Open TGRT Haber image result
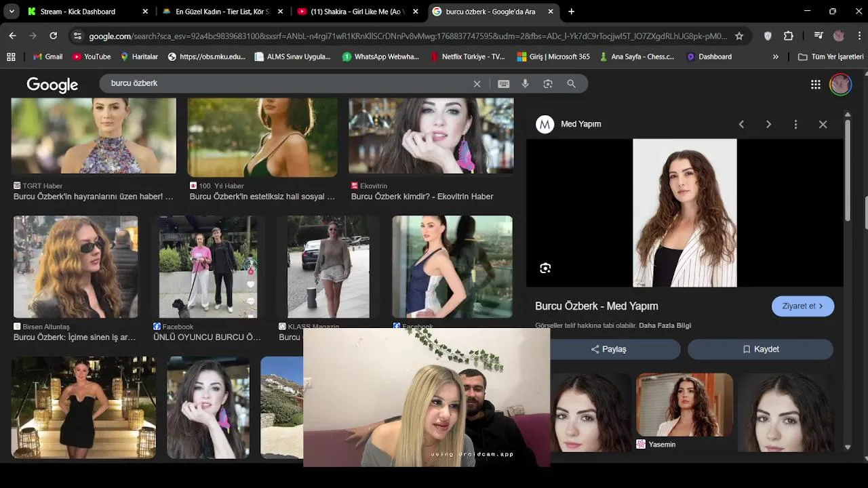The height and width of the screenshot is (488, 868). pyautogui.click(x=94, y=136)
